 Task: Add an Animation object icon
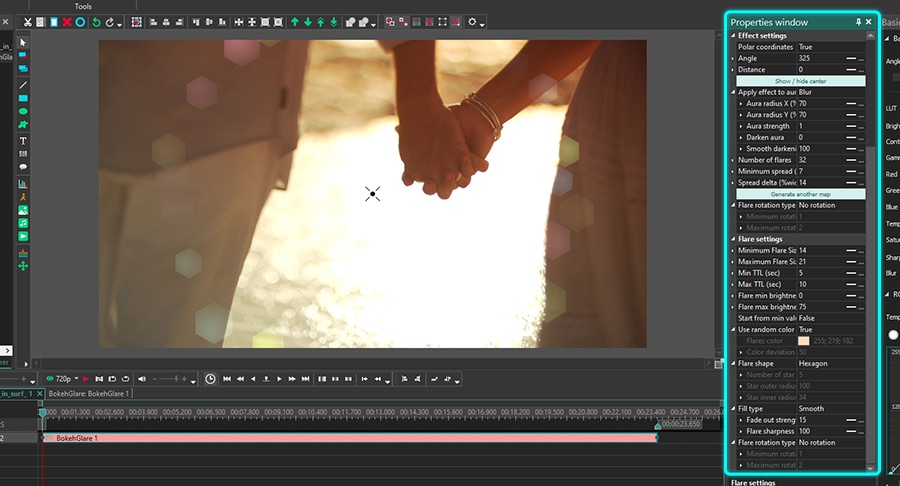[x=23, y=197]
